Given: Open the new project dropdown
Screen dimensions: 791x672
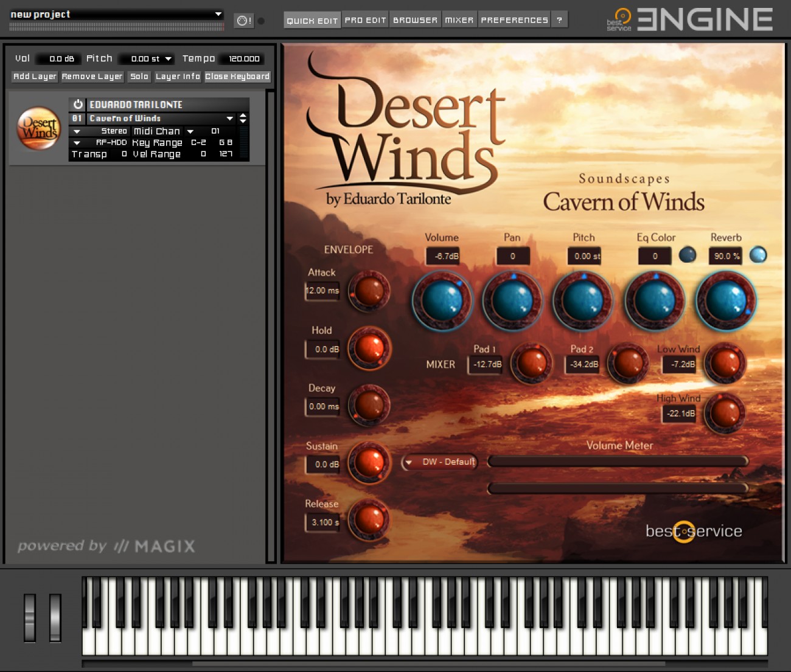Looking at the screenshot, I should (x=116, y=13).
